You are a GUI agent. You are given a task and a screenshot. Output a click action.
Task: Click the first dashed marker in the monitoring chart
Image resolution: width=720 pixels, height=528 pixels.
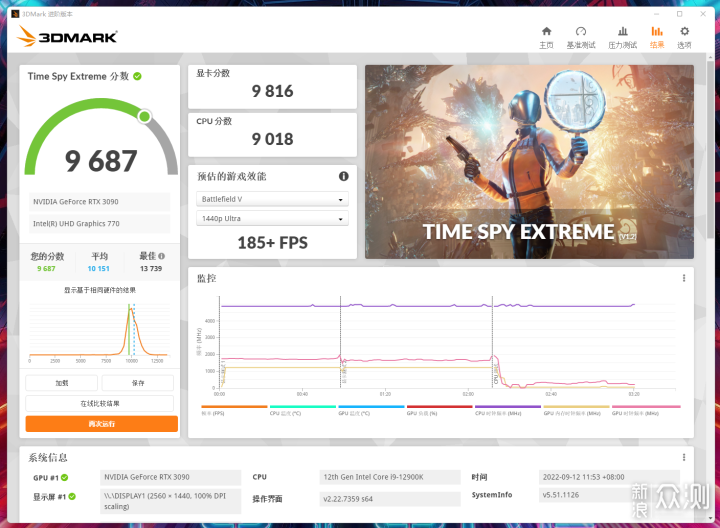340,342
